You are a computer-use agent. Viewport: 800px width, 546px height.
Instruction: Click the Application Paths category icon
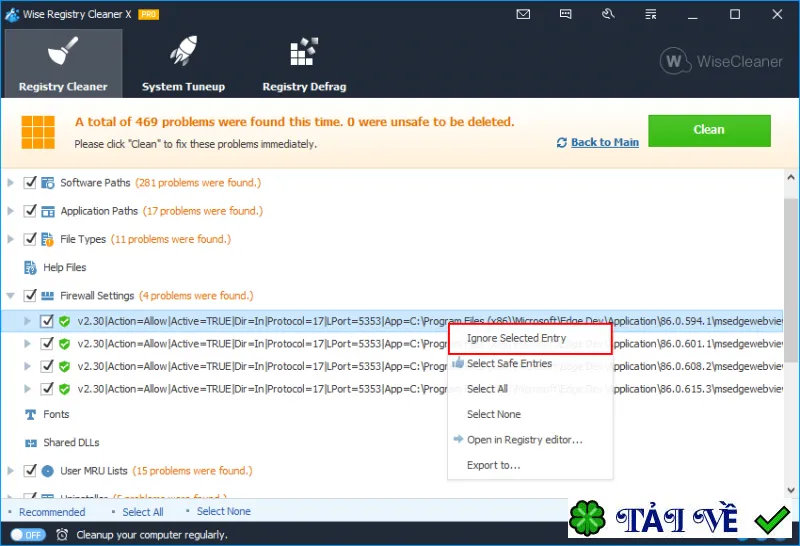[x=47, y=211]
